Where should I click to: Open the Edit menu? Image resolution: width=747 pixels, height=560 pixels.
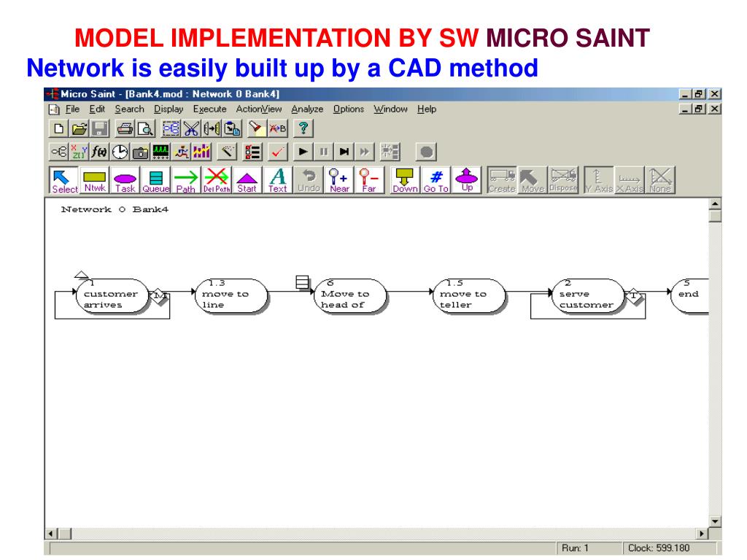[97, 109]
